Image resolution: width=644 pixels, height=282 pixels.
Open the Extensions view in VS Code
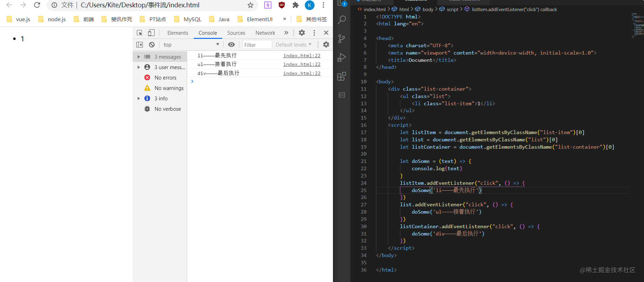[x=342, y=76]
